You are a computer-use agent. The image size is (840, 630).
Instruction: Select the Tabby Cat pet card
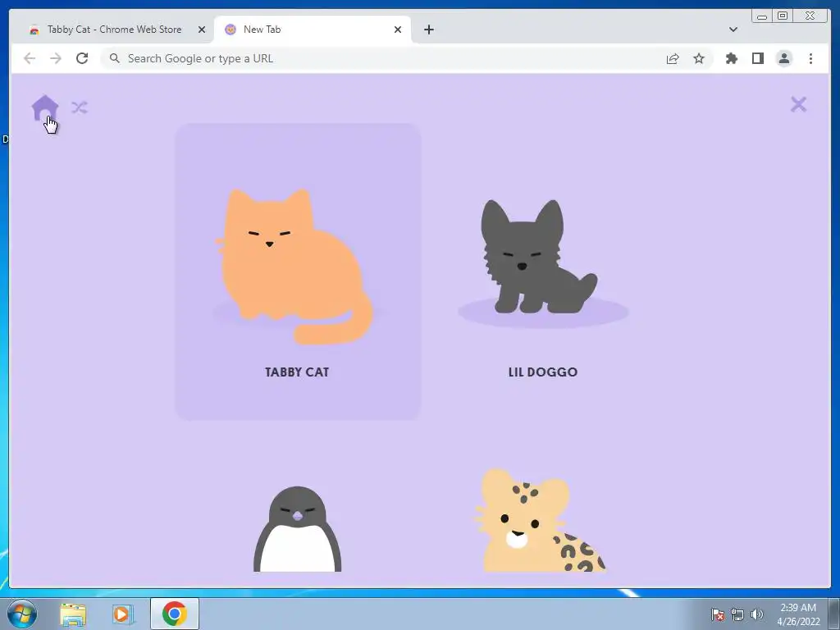(x=298, y=272)
